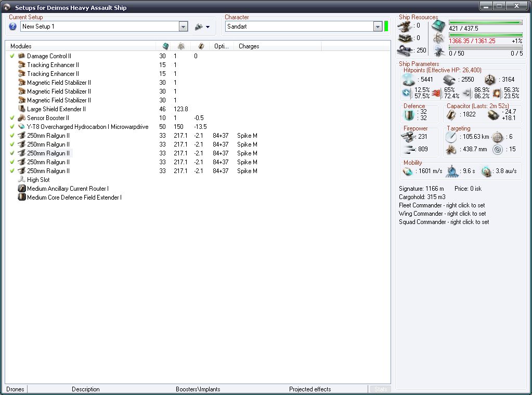
Task: Toggle fifth 250mm Railgun II checkmark
Action: [x=12, y=170]
